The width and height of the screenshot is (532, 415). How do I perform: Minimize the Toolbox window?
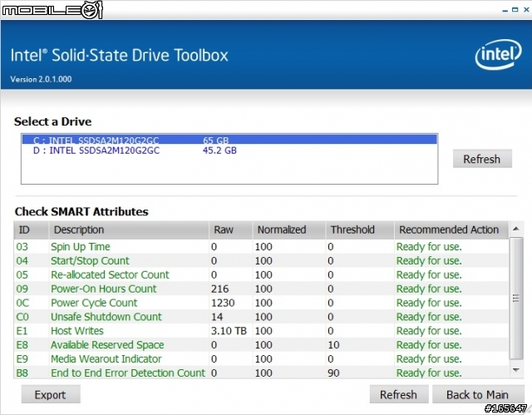click(x=504, y=9)
